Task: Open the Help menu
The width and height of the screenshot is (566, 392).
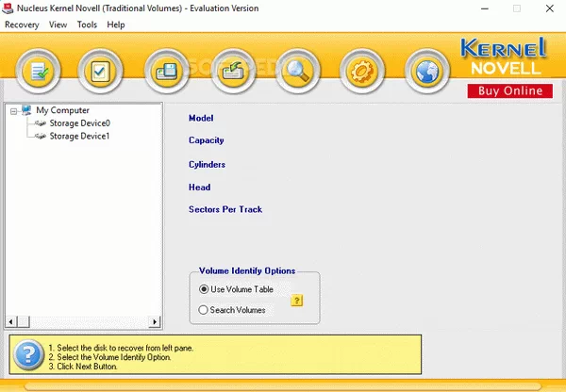Action: pos(116,25)
